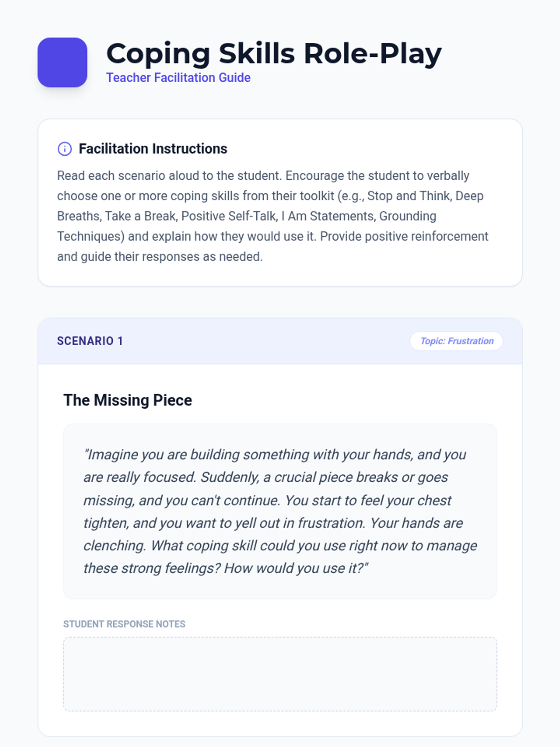Select the Facilitation Instructions heading
This screenshot has height=747, width=560.
point(153,149)
